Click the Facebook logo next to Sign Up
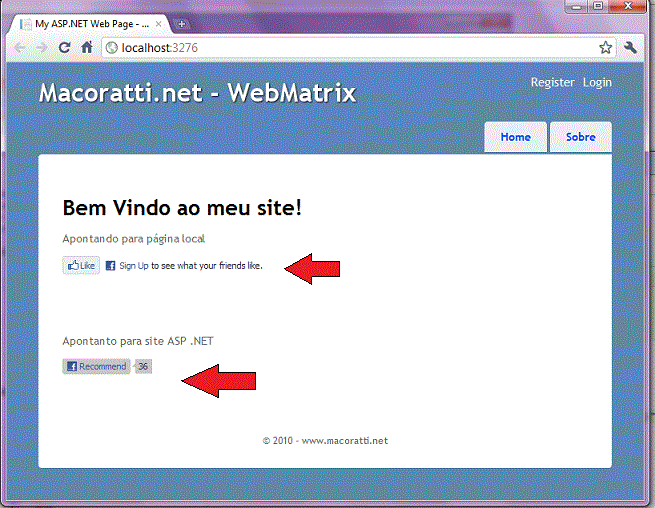Viewport: 655px width, 508px height. [x=110, y=266]
